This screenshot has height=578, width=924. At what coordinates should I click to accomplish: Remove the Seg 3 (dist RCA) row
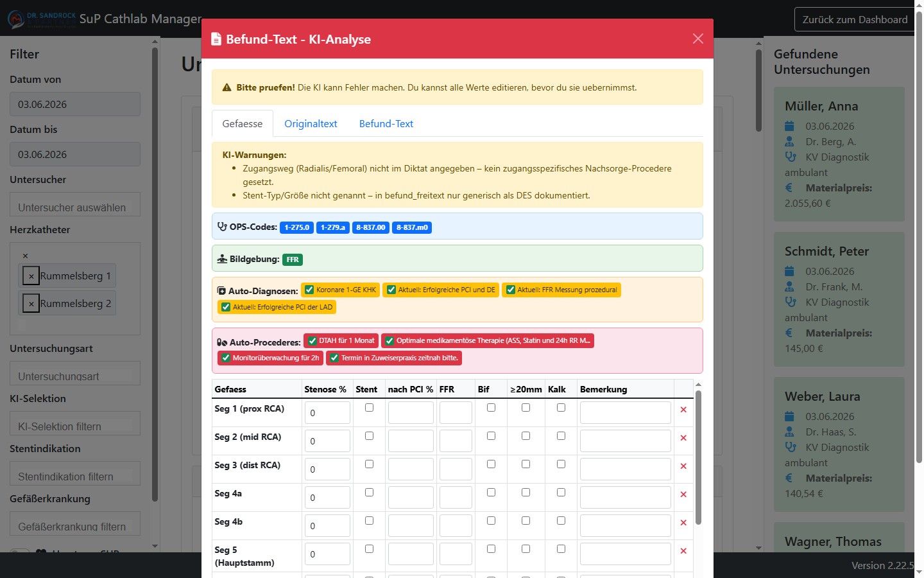[683, 466]
